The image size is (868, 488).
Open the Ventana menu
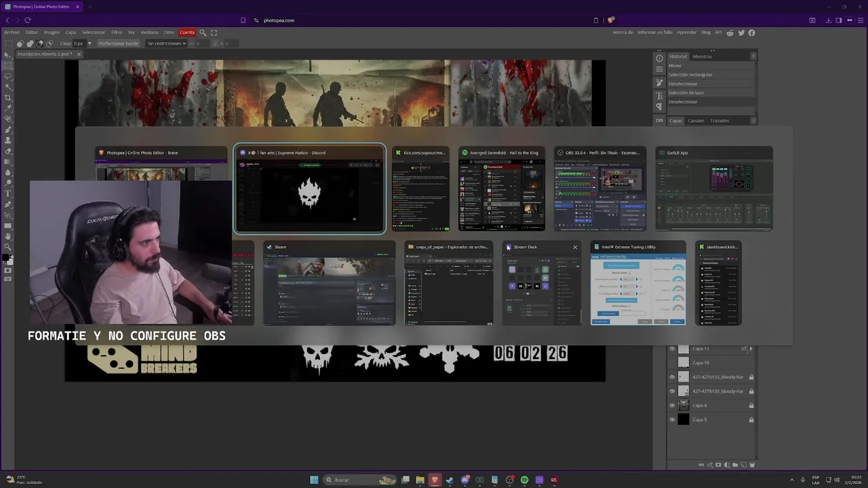(x=149, y=33)
